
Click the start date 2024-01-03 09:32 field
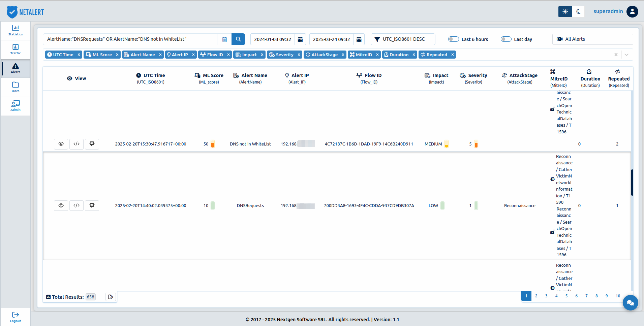(x=273, y=39)
